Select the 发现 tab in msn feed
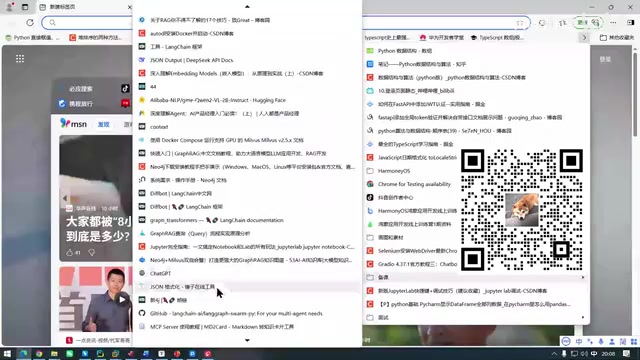 [104, 124]
